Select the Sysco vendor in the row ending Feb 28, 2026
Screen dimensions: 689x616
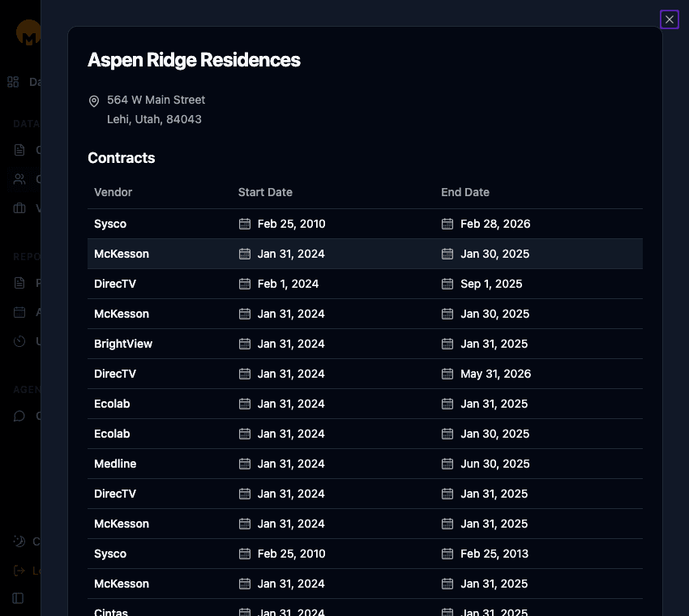[110, 224]
